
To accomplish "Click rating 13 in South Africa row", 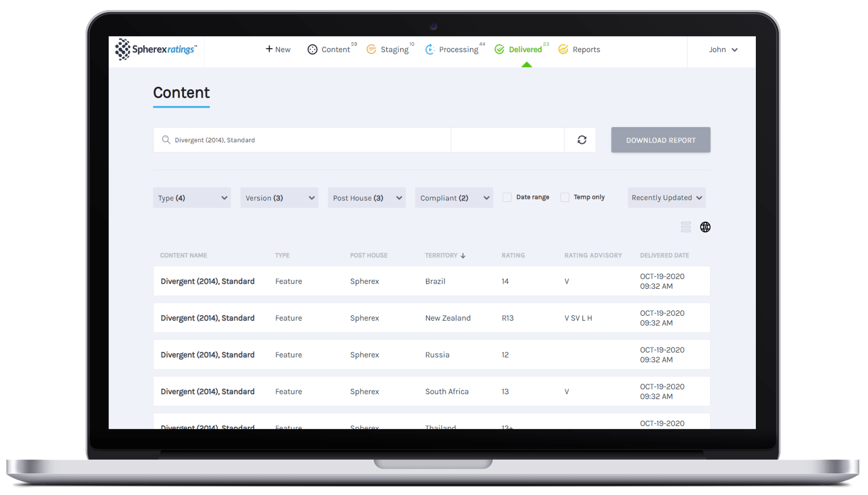I will pos(505,391).
